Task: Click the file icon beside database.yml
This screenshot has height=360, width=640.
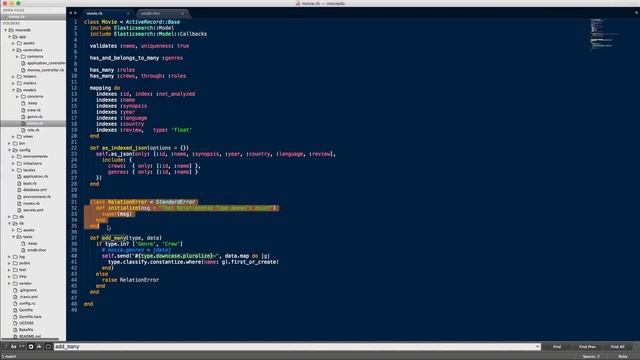Action: (x=19, y=190)
